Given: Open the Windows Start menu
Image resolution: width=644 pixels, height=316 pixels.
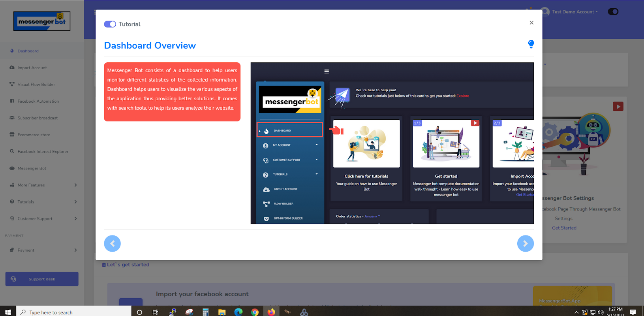Looking at the screenshot, I should [x=8, y=312].
